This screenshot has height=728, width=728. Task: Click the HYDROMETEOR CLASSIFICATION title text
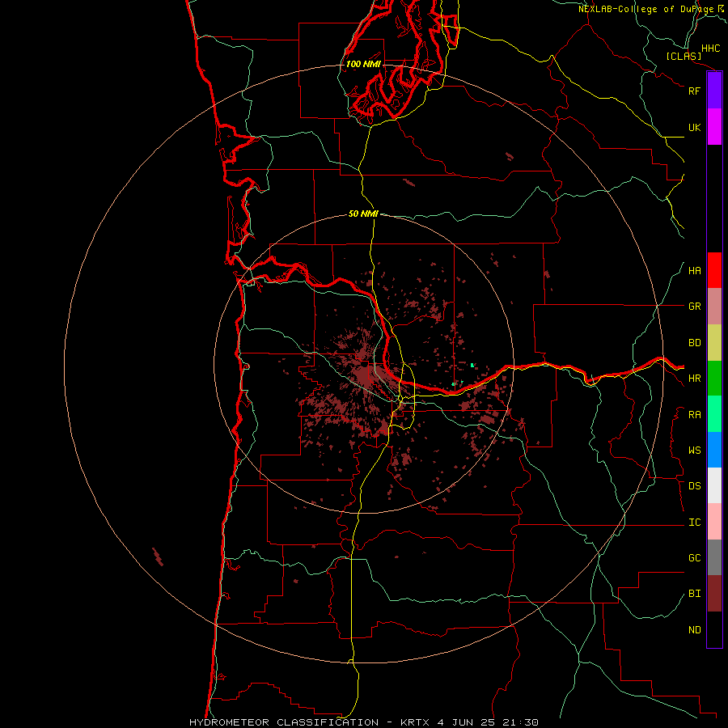click(x=284, y=722)
